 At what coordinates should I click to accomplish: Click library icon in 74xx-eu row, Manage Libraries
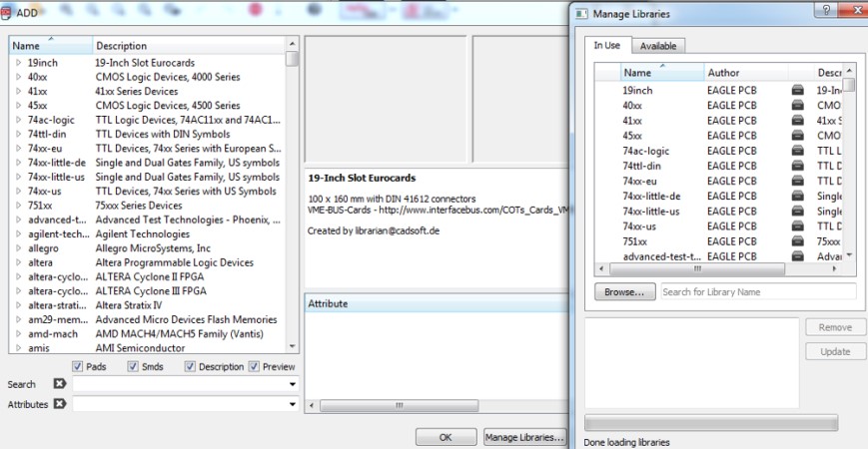(798, 181)
